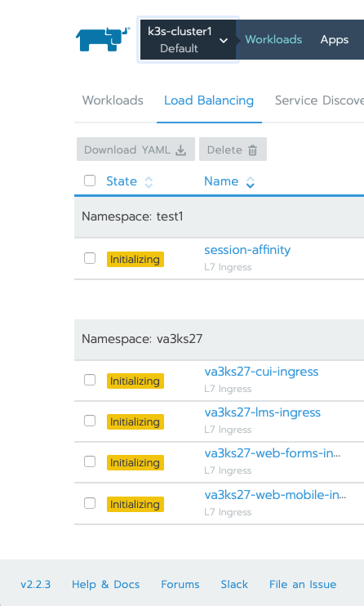Switch to the Service Discovery tab
This screenshot has height=606, width=364.
[x=319, y=100]
